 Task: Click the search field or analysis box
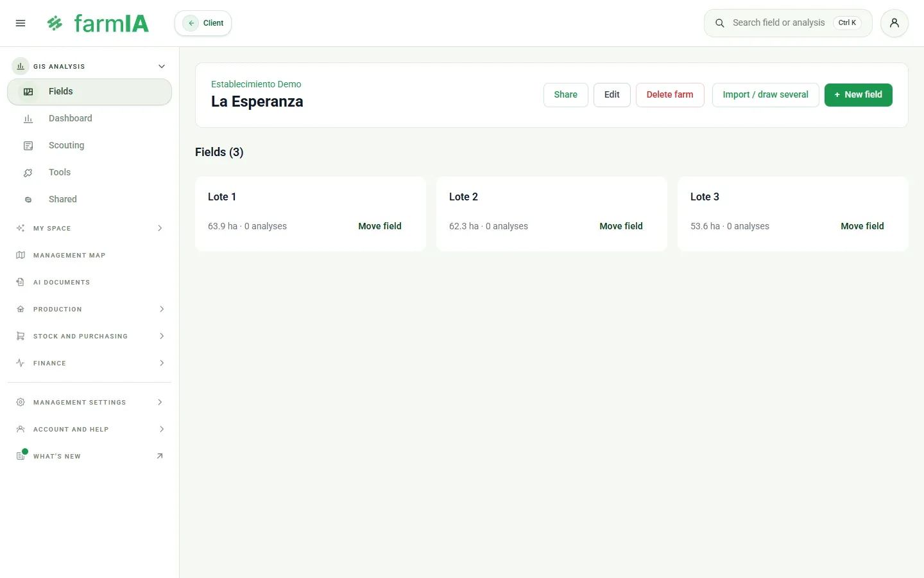788,23
